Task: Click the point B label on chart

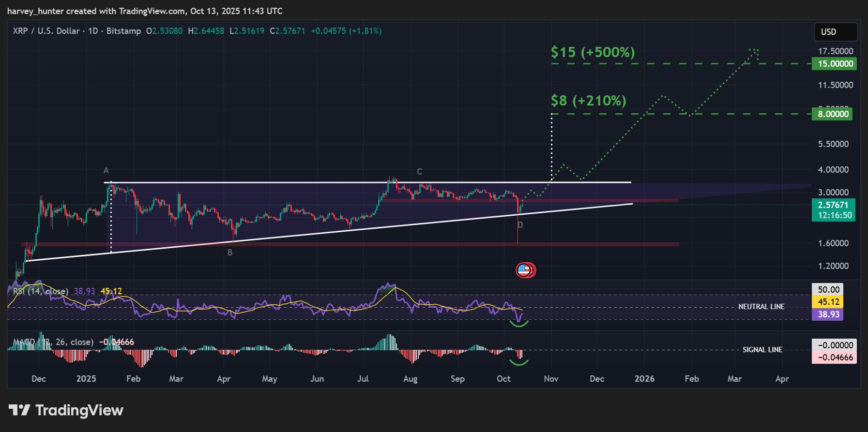Action: pos(230,253)
